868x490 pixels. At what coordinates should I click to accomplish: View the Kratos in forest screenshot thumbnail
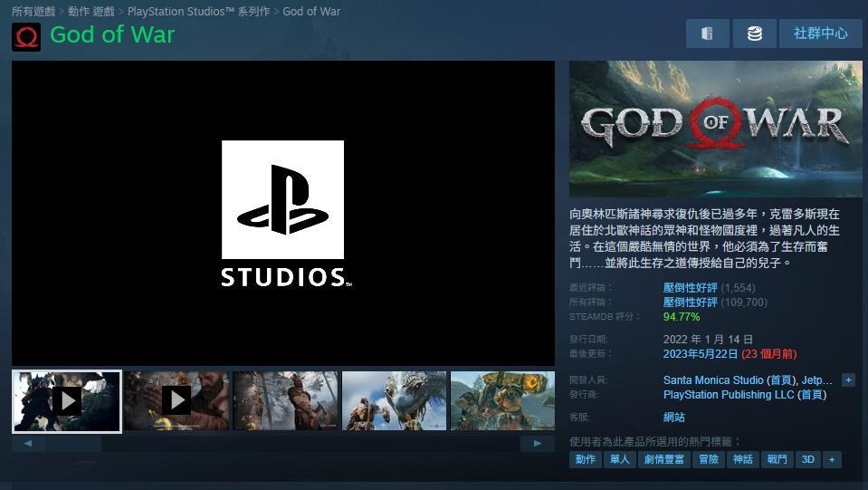coord(285,401)
